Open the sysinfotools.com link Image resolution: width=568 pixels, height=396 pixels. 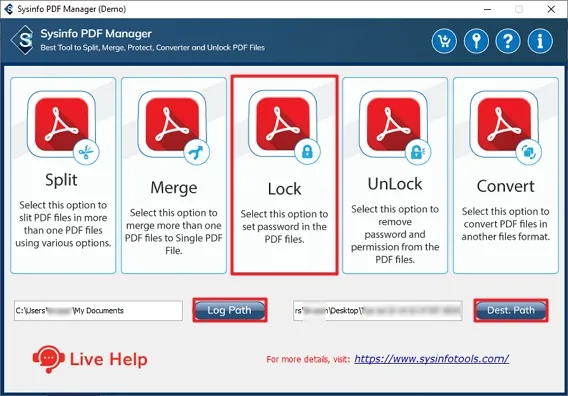click(431, 359)
